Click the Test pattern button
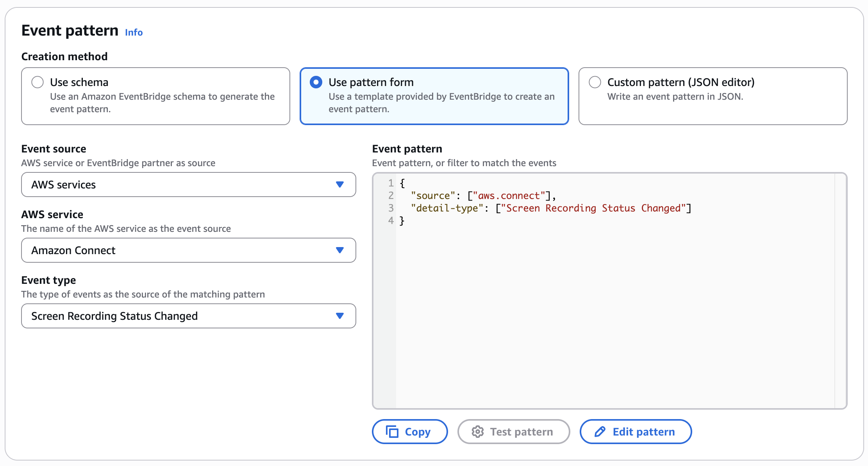 pyautogui.click(x=514, y=432)
